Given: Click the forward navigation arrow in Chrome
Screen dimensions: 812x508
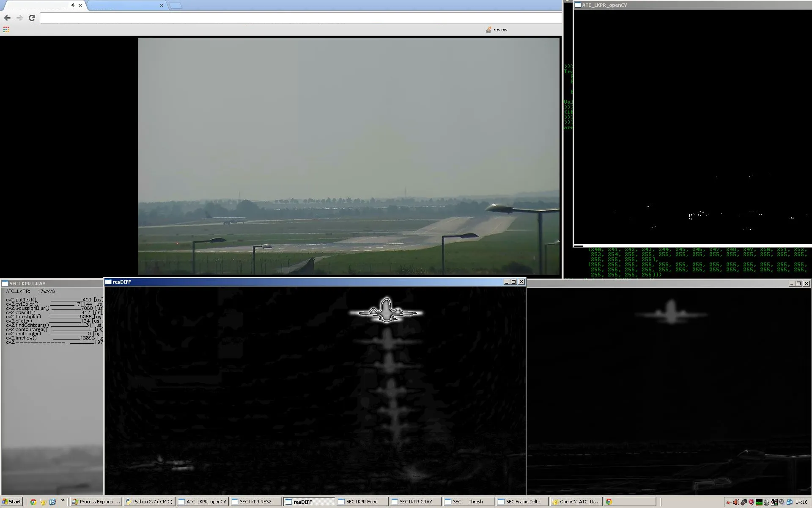Looking at the screenshot, I should (x=20, y=18).
